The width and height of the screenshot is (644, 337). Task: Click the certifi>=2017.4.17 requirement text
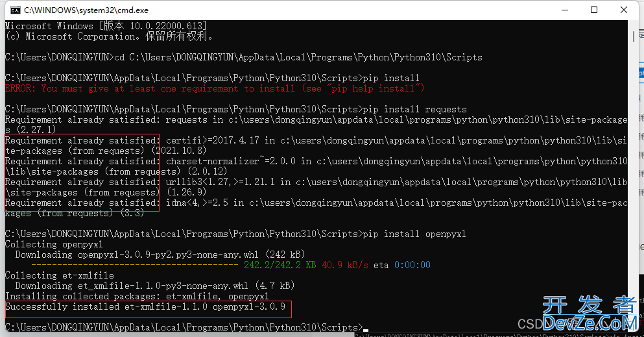click(x=212, y=140)
